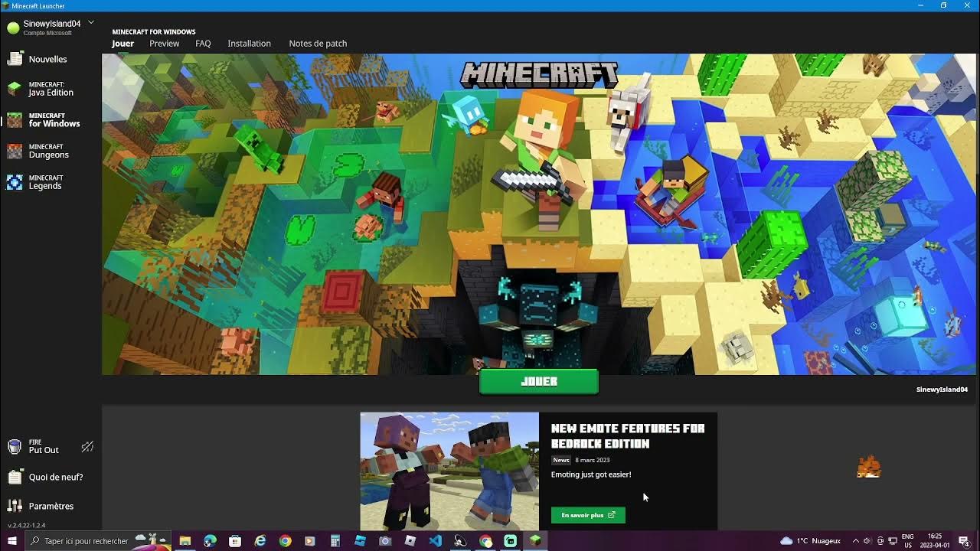The image size is (980, 551).
Task: Expand the SinewyIsland04 account dropdown
Action: tap(91, 23)
